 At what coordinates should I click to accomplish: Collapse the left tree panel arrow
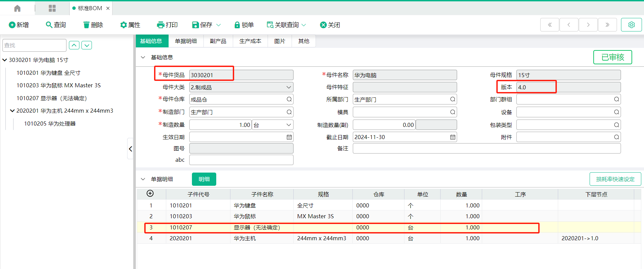point(130,149)
